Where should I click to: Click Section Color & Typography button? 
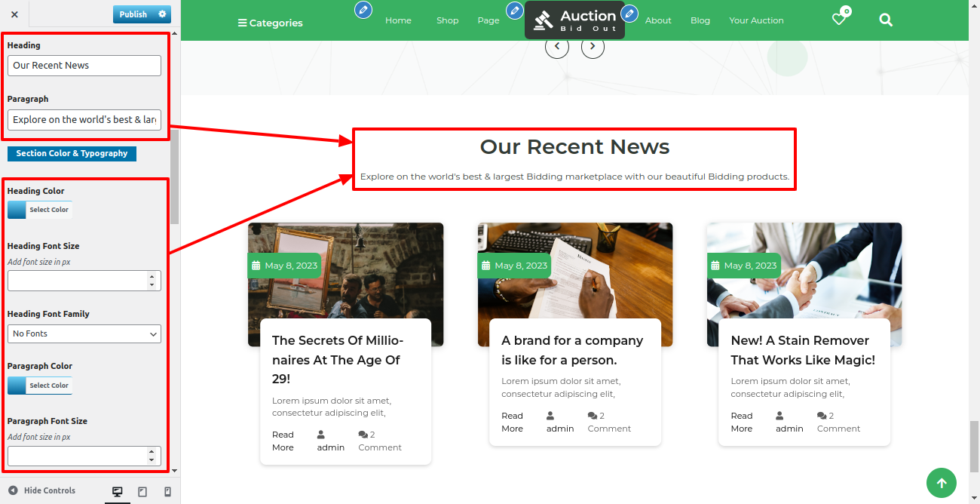click(72, 153)
